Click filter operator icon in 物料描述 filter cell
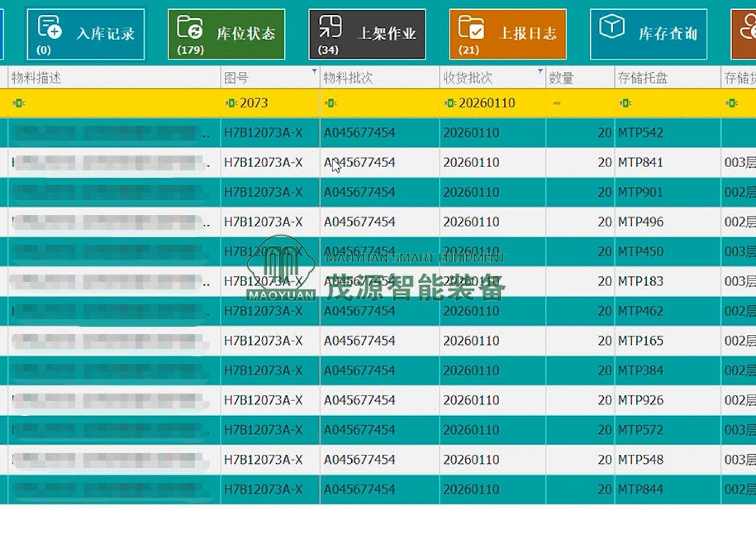The height and width of the screenshot is (559, 756). pos(19,103)
